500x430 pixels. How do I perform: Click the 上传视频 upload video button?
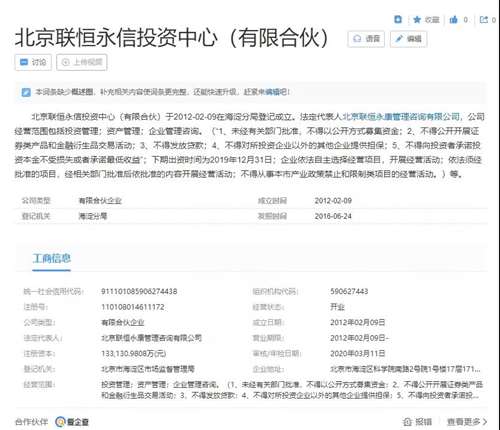pyautogui.click(x=82, y=62)
